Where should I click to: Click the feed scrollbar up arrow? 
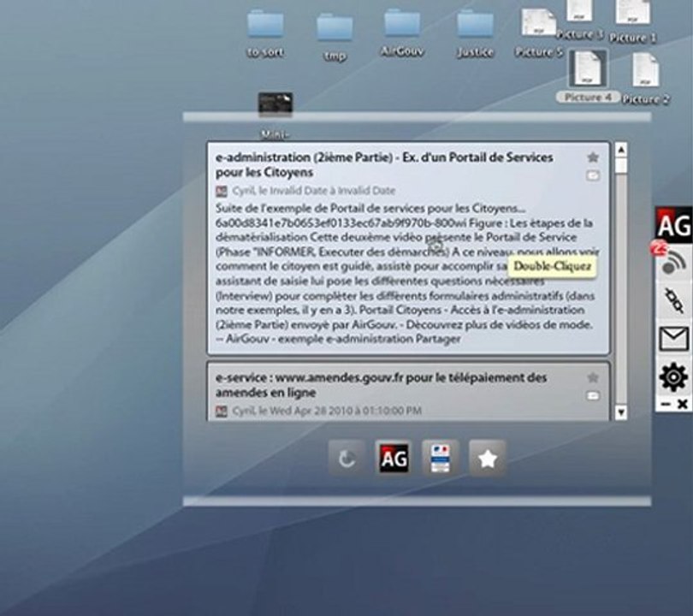click(621, 151)
